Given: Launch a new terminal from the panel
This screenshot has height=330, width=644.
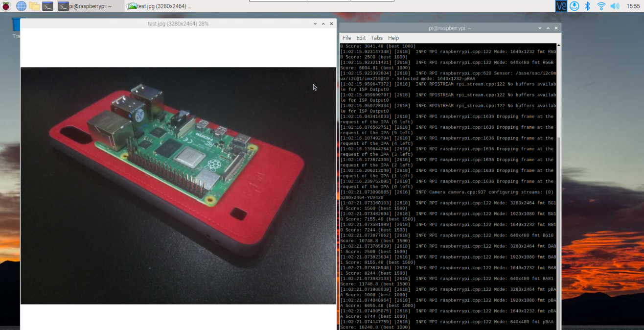Looking at the screenshot, I should click(x=47, y=6).
